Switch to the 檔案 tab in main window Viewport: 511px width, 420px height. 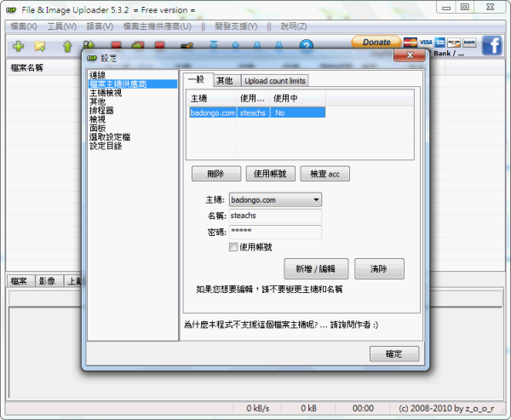point(20,281)
